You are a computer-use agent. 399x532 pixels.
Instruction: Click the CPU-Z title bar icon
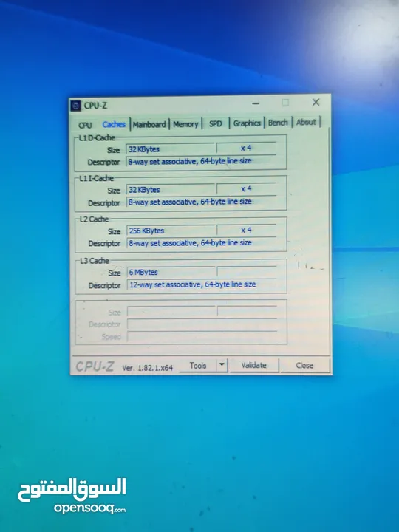75,106
